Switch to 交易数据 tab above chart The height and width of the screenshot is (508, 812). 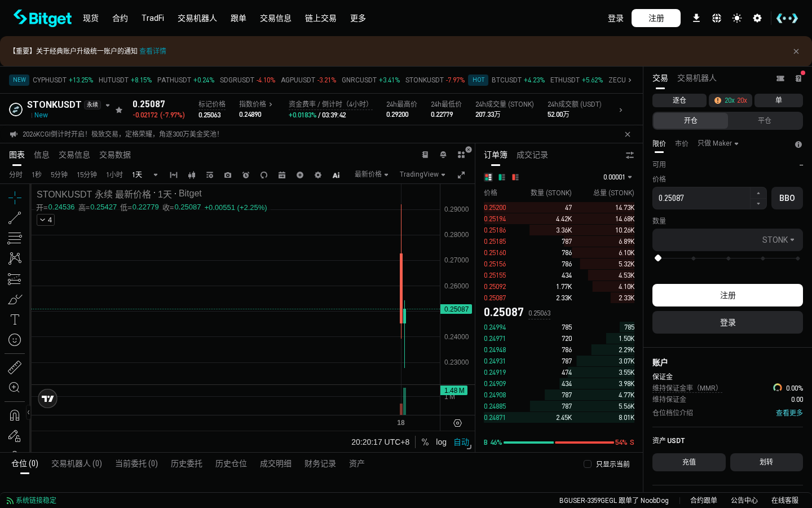tap(115, 155)
